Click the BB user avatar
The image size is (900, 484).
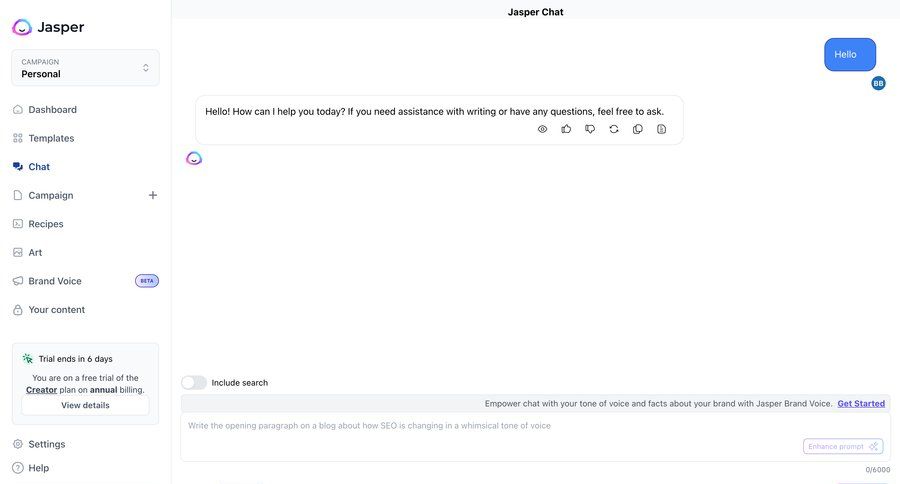[x=878, y=83]
